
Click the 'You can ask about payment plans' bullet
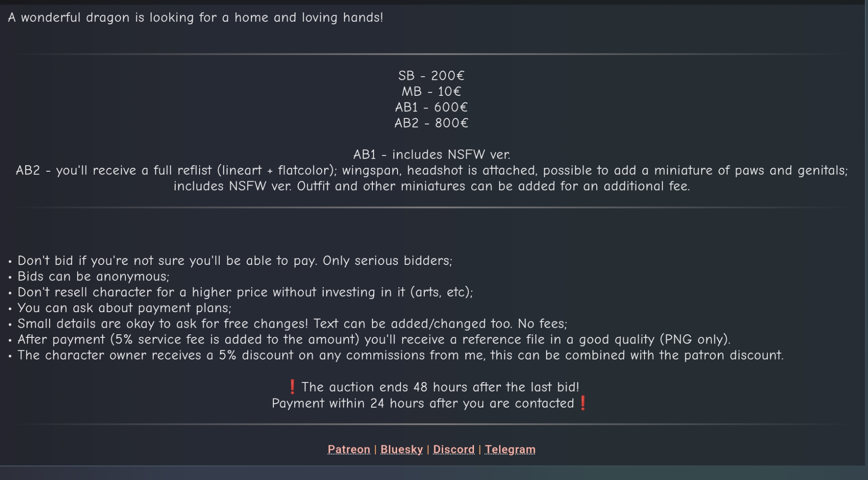(x=124, y=308)
